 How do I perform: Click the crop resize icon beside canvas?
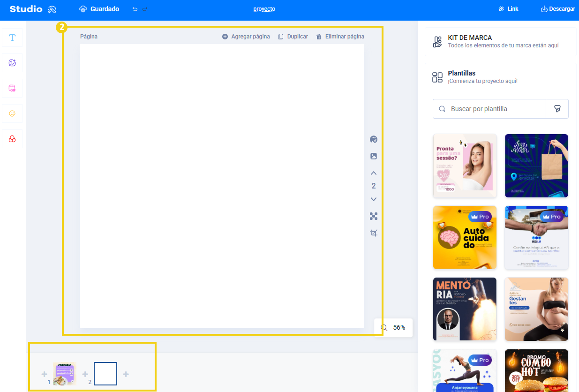point(374,233)
